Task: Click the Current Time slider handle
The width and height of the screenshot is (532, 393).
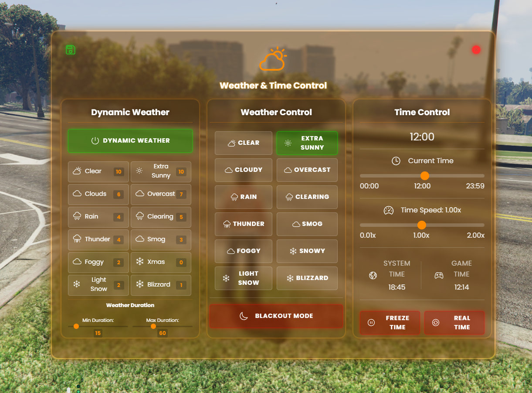Action: [x=425, y=176]
